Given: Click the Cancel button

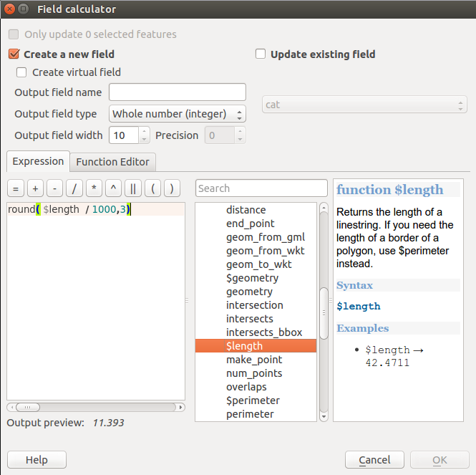Looking at the screenshot, I should (x=374, y=460).
